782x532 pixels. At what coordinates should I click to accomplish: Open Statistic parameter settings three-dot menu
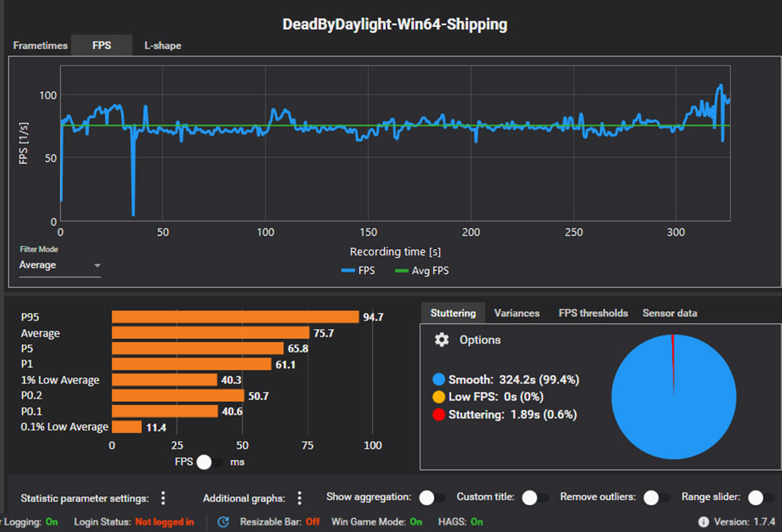click(x=163, y=498)
